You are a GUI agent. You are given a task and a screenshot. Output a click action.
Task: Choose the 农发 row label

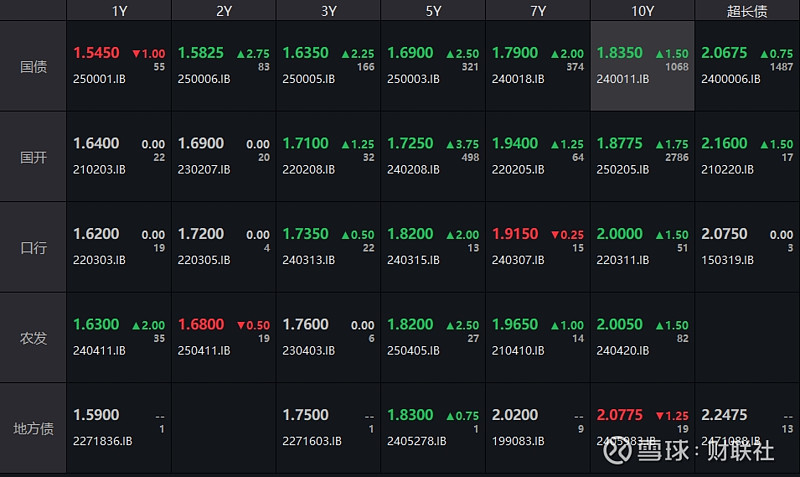[34, 338]
